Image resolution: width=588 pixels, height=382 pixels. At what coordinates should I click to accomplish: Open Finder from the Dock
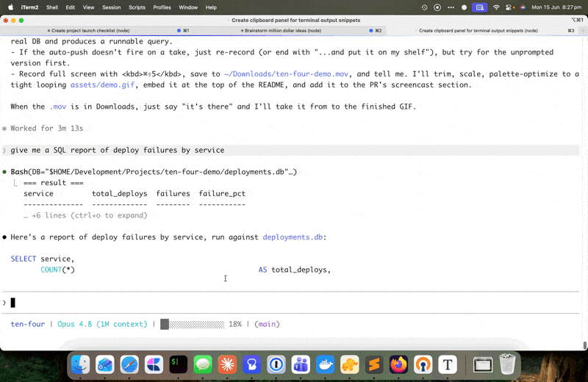80,364
